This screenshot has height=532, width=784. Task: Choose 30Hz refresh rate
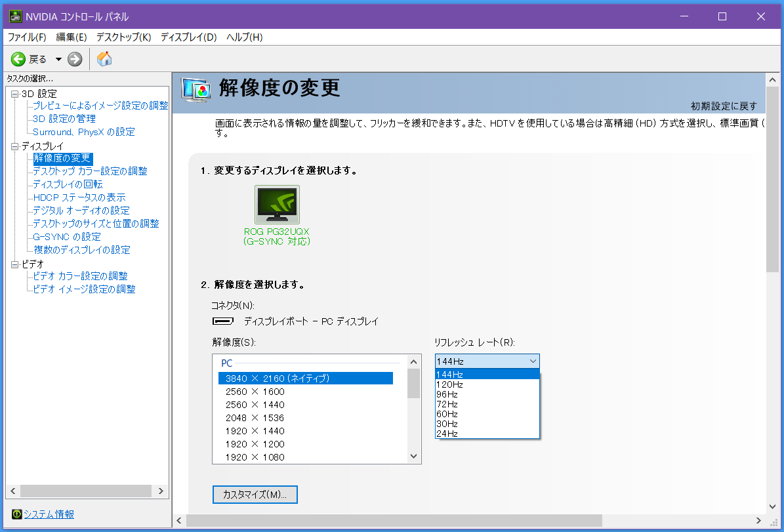click(487, 424)
